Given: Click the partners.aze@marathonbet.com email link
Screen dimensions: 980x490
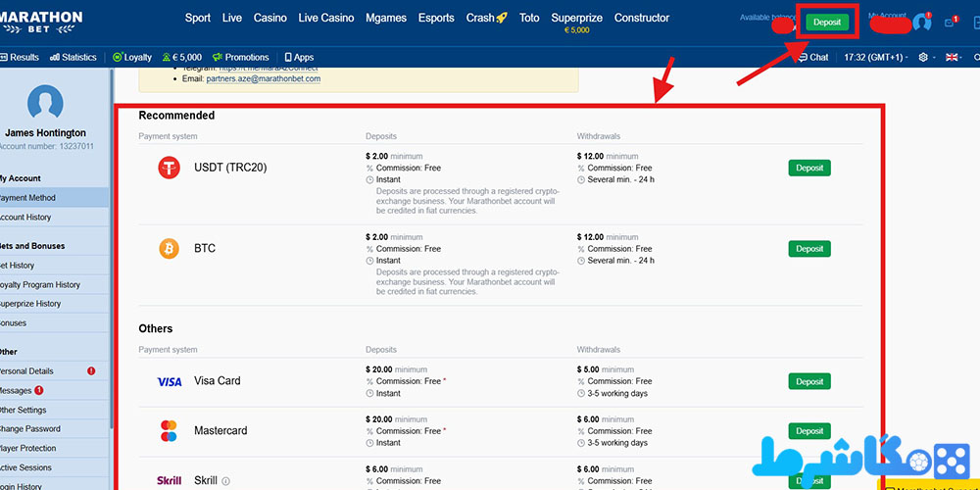Looking at the screenshot, I should (263, 78).
